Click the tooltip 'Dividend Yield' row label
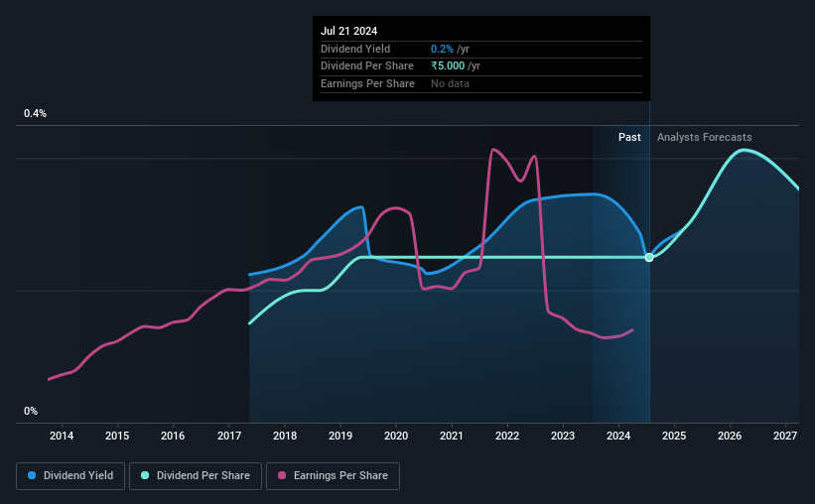The height and width of the screenshot is (504, 815). click(355, 49)
